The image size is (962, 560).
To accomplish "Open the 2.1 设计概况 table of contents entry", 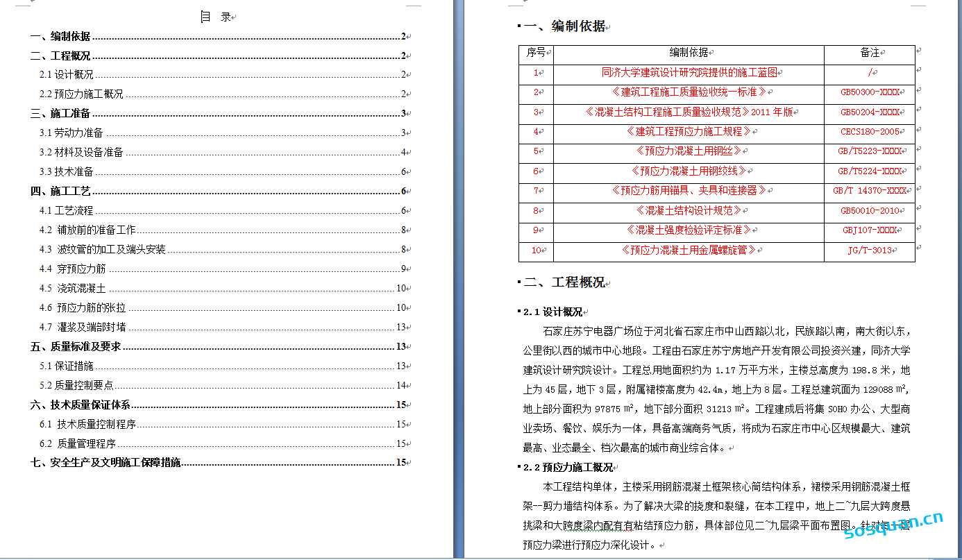I will point(67,75).
